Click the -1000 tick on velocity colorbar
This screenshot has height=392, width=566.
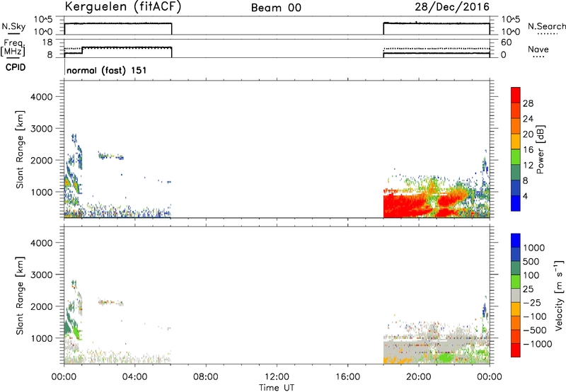tap(537, 344)
